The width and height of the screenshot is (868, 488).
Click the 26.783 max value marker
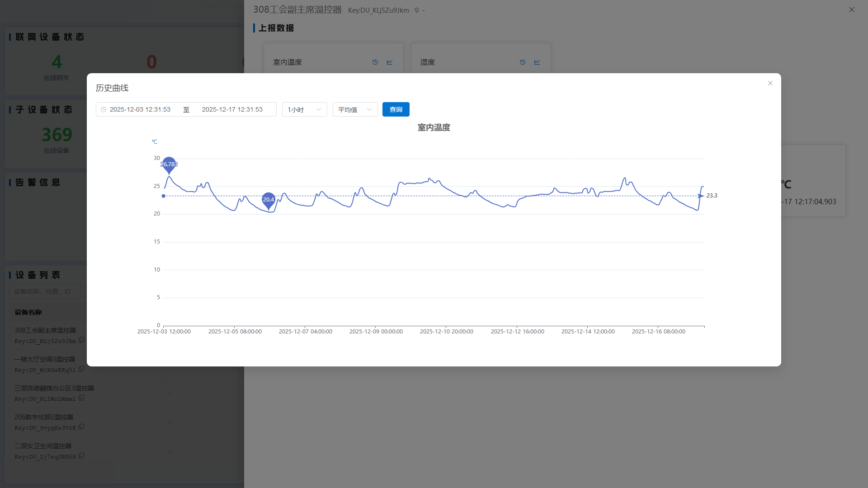(x=169, y=164)
